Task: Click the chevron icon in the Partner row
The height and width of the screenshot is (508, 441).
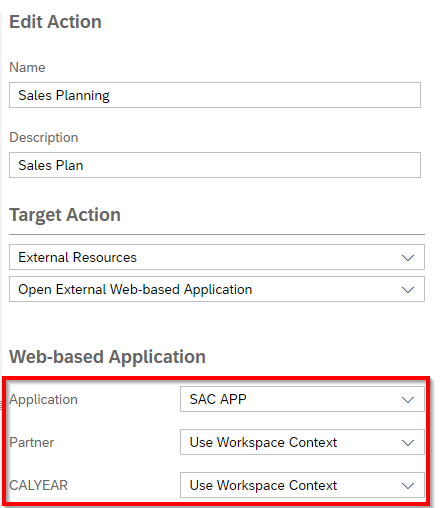Action: 408,443
